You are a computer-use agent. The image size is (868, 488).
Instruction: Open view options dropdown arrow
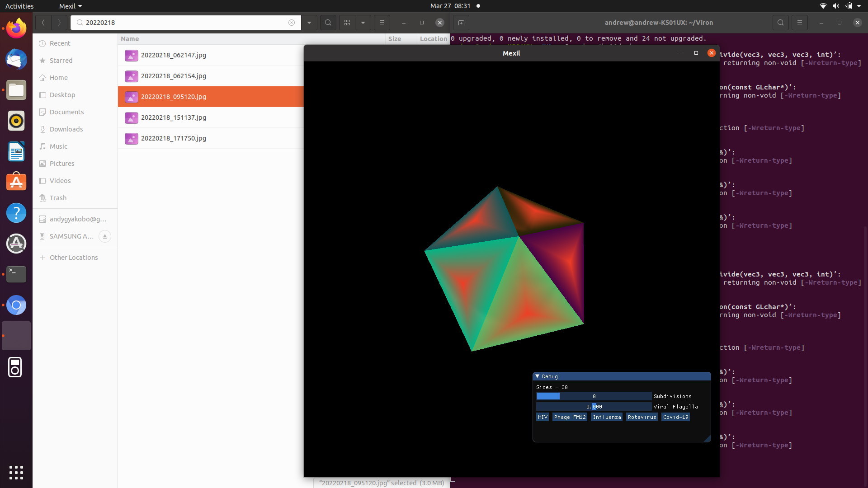[363, 23]
